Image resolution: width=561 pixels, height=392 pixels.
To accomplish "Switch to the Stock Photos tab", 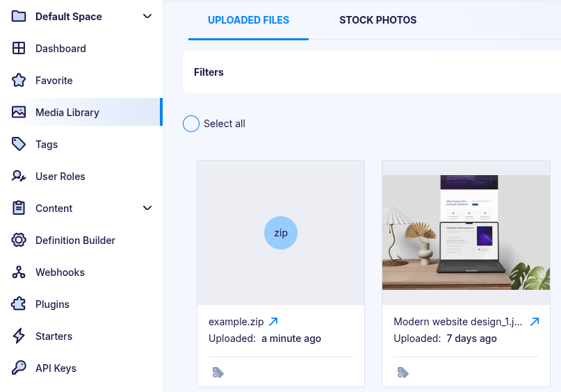I will tap(377, 20).
